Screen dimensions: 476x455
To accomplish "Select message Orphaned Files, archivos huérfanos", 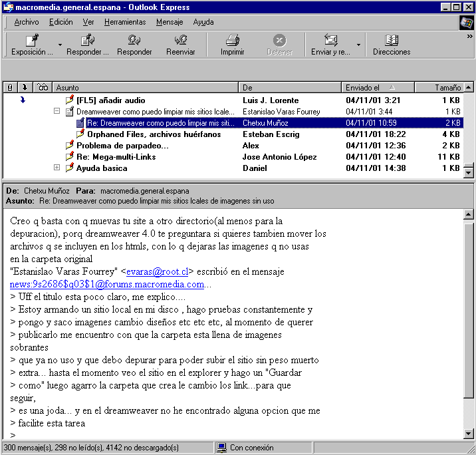I will 154,134.
